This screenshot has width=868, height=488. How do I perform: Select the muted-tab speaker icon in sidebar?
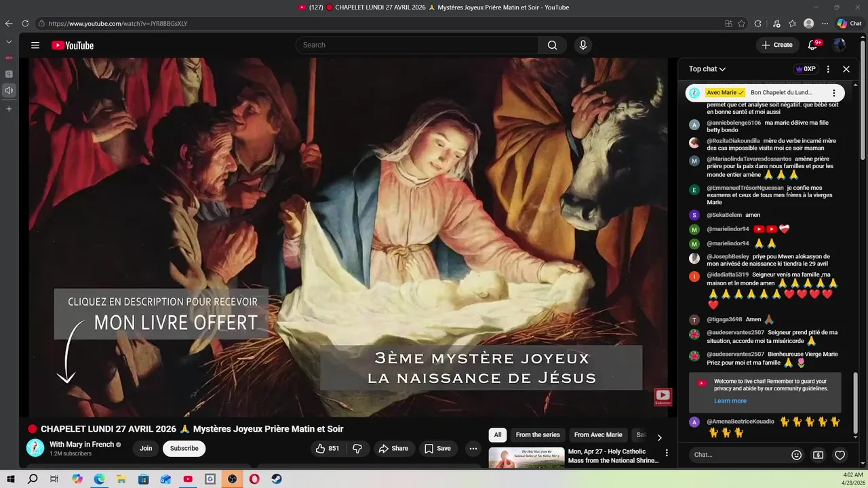pos(9,90)
